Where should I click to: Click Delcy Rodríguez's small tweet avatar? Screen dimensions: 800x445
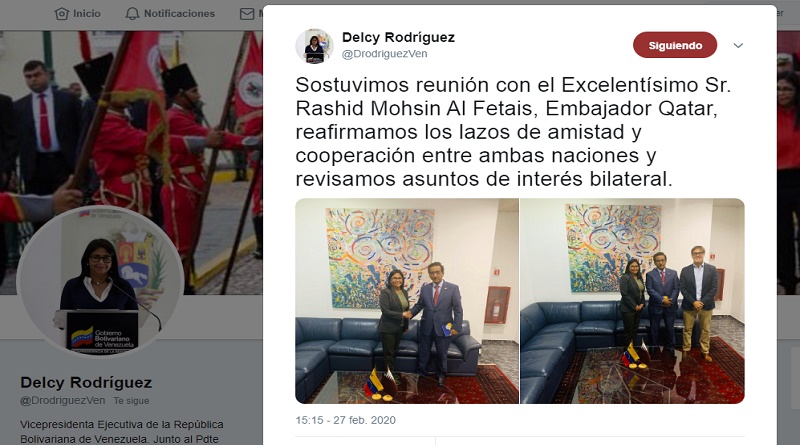coord(314,46)
